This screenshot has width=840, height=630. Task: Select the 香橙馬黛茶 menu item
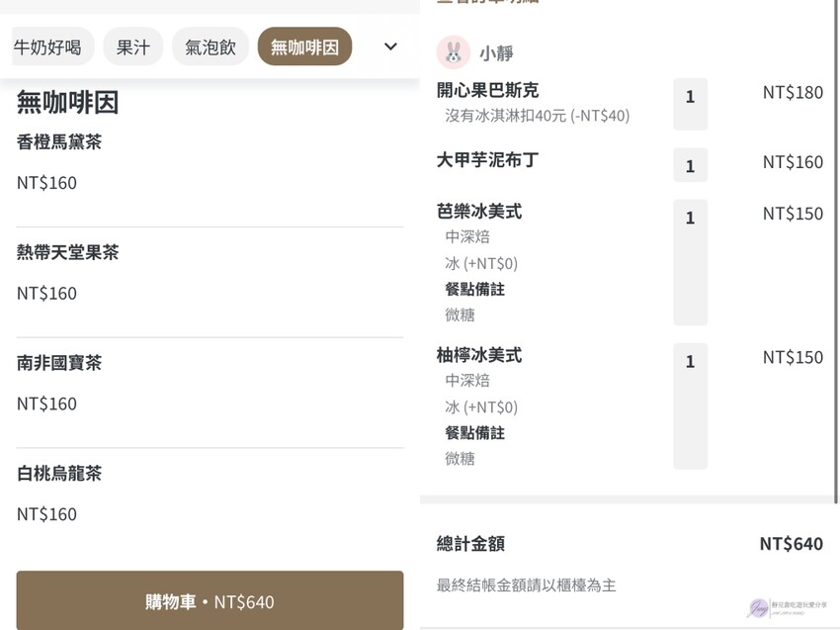(x=58, y=142)
